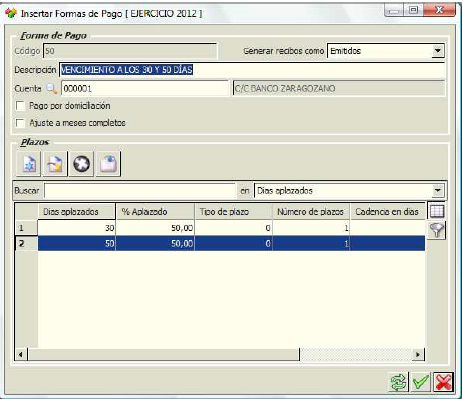The height and width of the screenshot is (399, 463).
Task: Click the delete plazo round icon
Action: (x=82, y=164)
